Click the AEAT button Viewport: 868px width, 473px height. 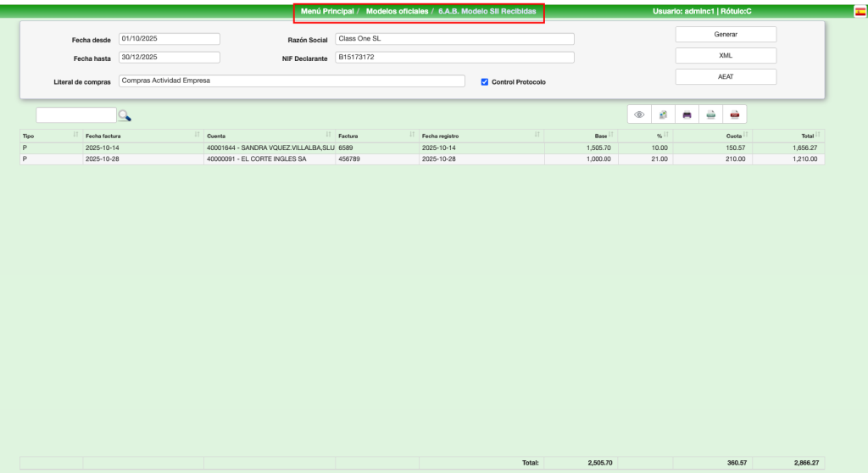(726, 77)
